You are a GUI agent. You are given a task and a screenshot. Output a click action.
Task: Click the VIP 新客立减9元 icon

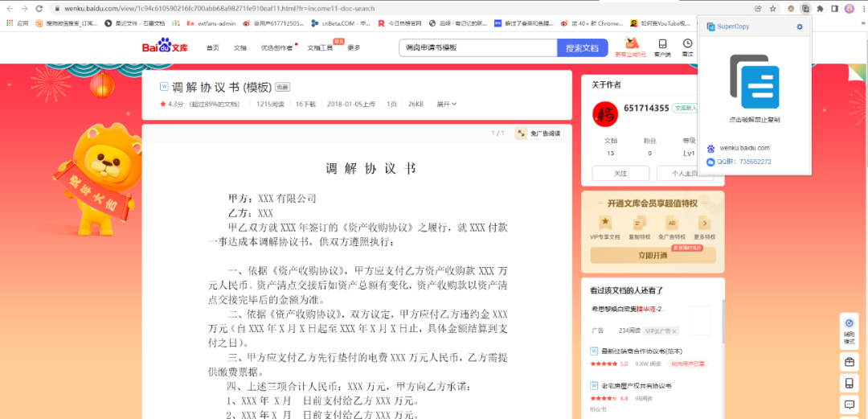631,47
